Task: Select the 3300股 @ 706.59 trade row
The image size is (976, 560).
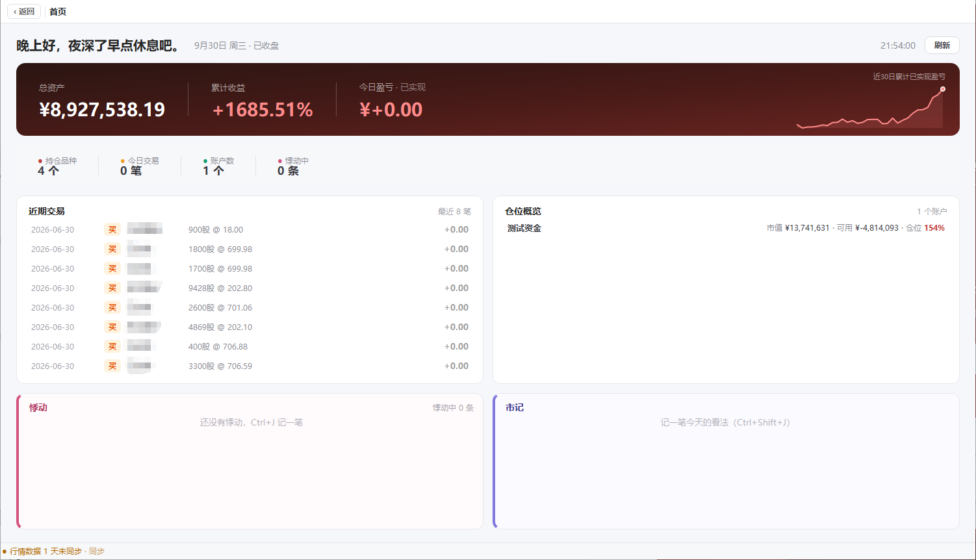Action: click(250, 366)
